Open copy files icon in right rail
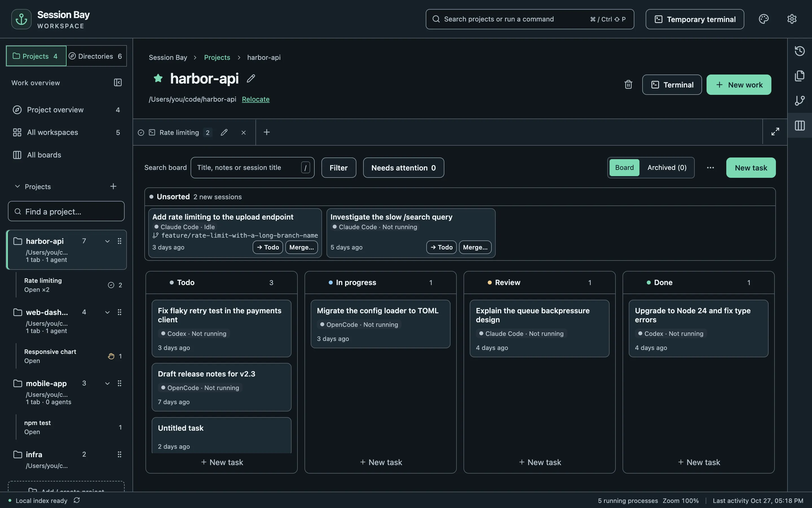Viewport: 812px width, 508px height. point(800,76)
